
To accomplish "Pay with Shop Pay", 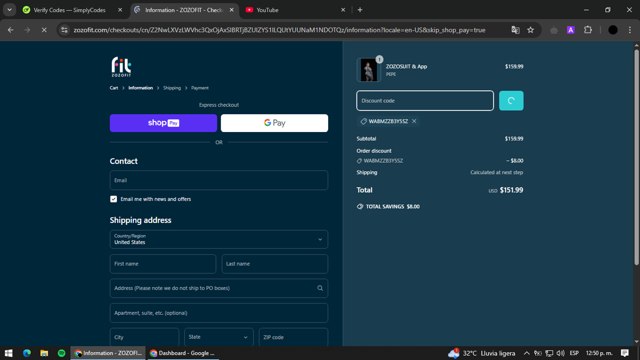I will pyautogui.click(x=163, y=123).
